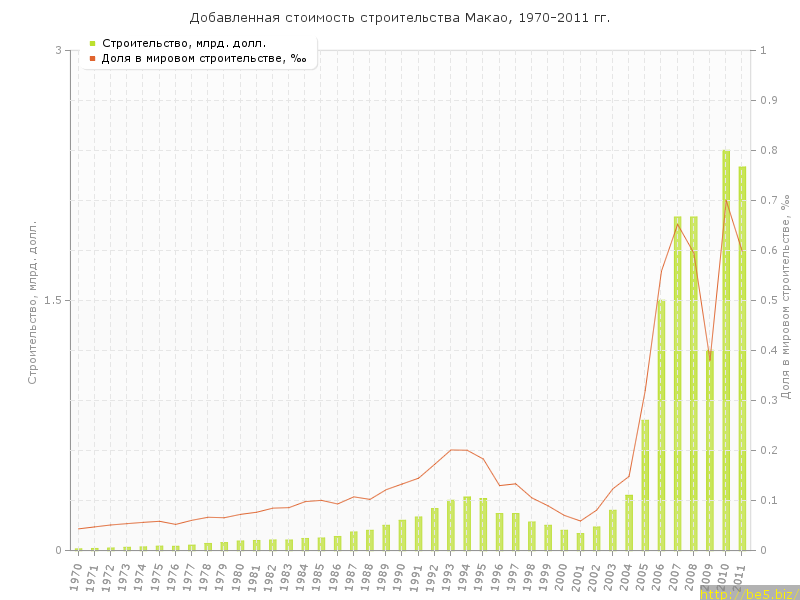Click the right axis title 'Доля в мировом строительстве'
The image size is (800, 600).
pyautogui.click(x=785, y=298)
